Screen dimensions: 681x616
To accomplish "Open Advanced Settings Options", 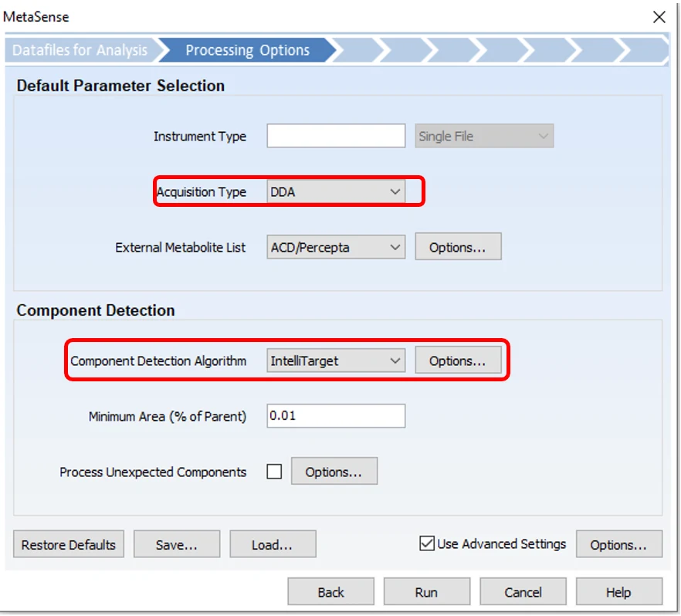I will [x=619, y=544].
